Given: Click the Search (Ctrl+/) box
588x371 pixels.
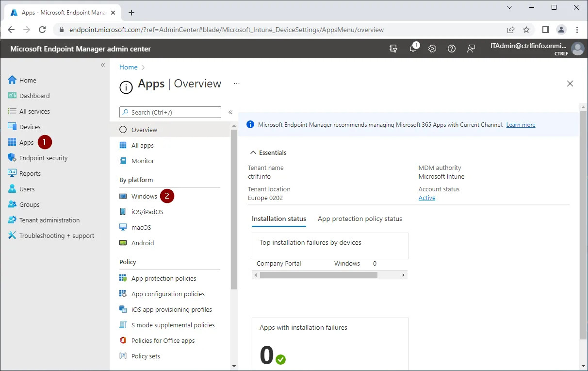Looking at the screenshot, I should click(170, 112).
